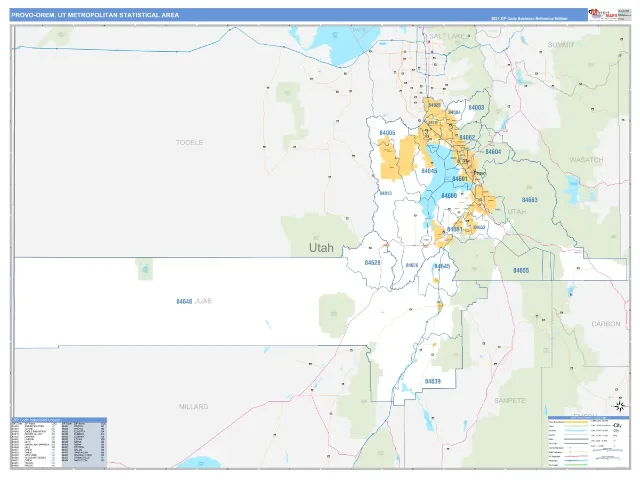Click the Provo-Orem Metropolitan Statistical Area title

click(x=95, y=15)
